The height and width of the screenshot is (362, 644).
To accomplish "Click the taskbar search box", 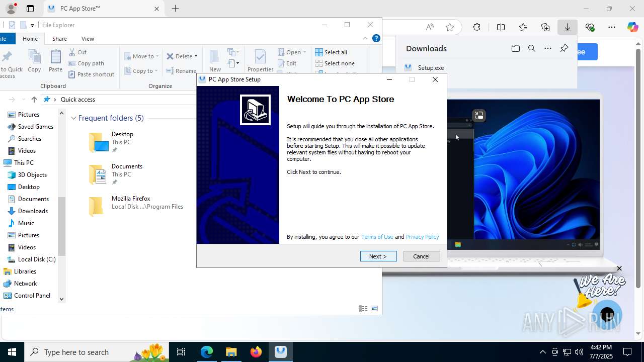I will tap(97, 352).
